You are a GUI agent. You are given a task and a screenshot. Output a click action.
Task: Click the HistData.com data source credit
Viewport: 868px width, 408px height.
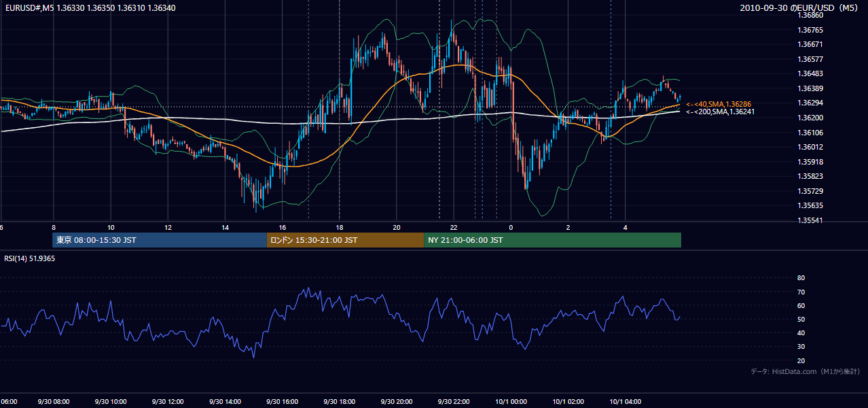(x=806, y=371)
